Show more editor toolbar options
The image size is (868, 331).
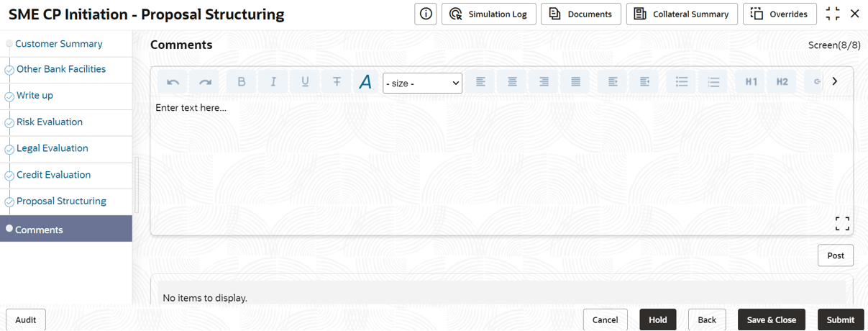pos(835,81)
